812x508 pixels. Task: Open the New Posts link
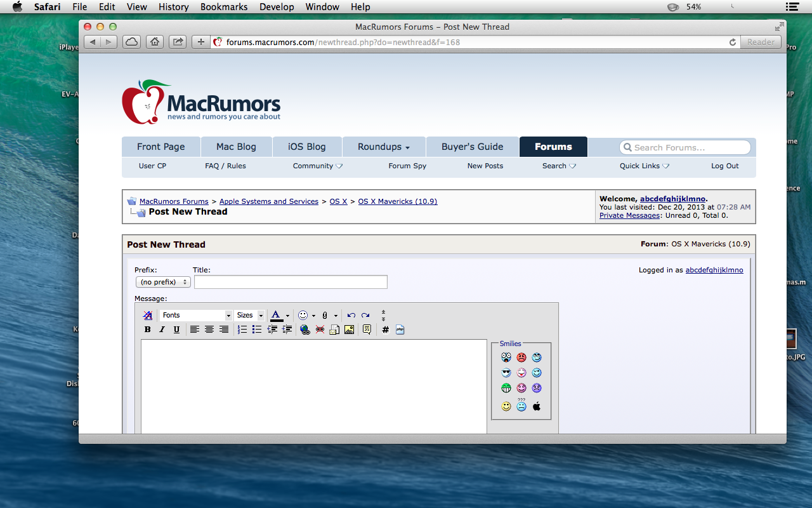coord(485,166)
